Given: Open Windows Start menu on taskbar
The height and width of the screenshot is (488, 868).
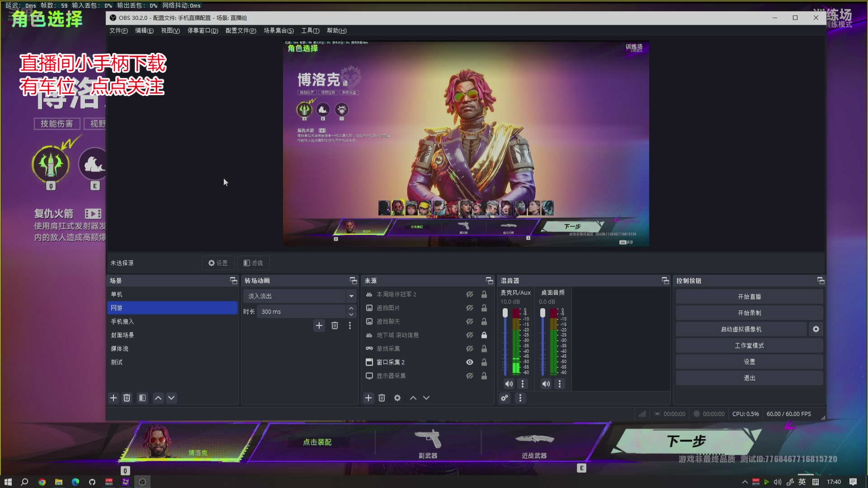Looking at the screenshot, I should 8,482.
